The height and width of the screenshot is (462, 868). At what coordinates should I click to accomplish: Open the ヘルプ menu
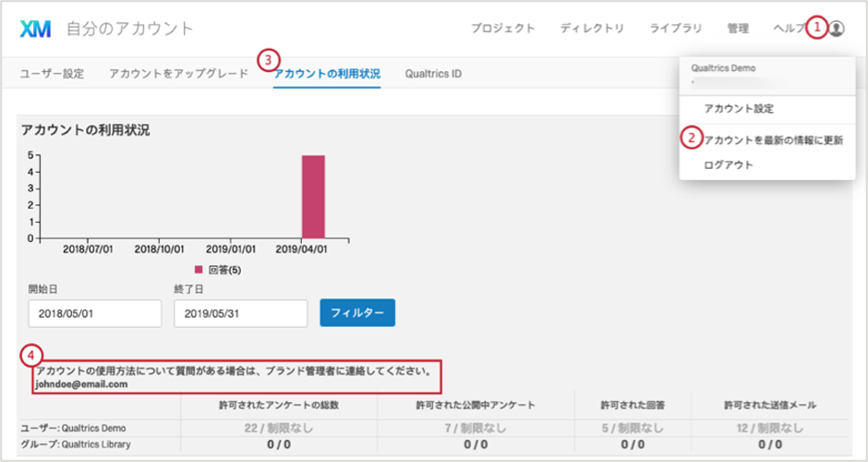click(x=790, y=29)
